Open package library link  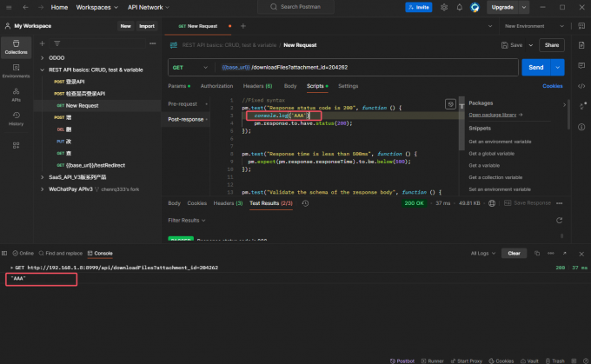coord(492,115)
